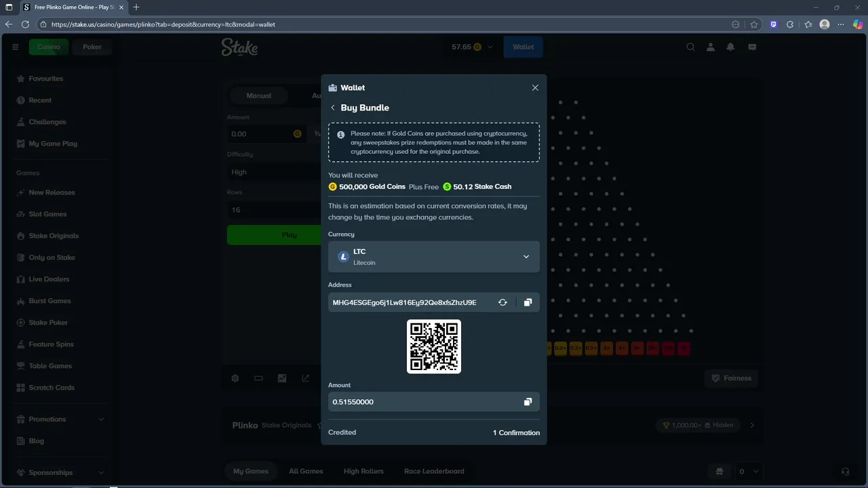
Task: Open the user profile menu
Action: (711, 47)
